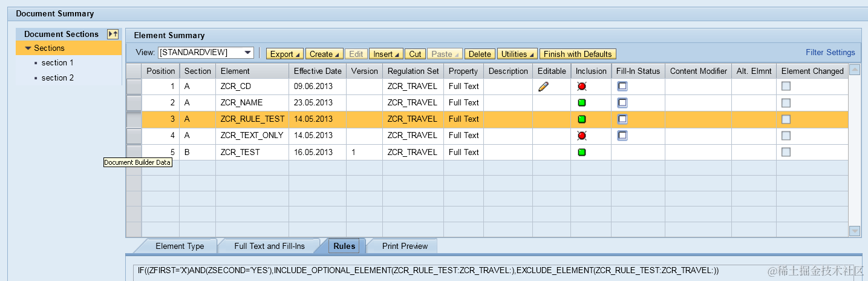Click the Section B cell
The width and height of the screenshot is (868, 281).
point(197,152)
